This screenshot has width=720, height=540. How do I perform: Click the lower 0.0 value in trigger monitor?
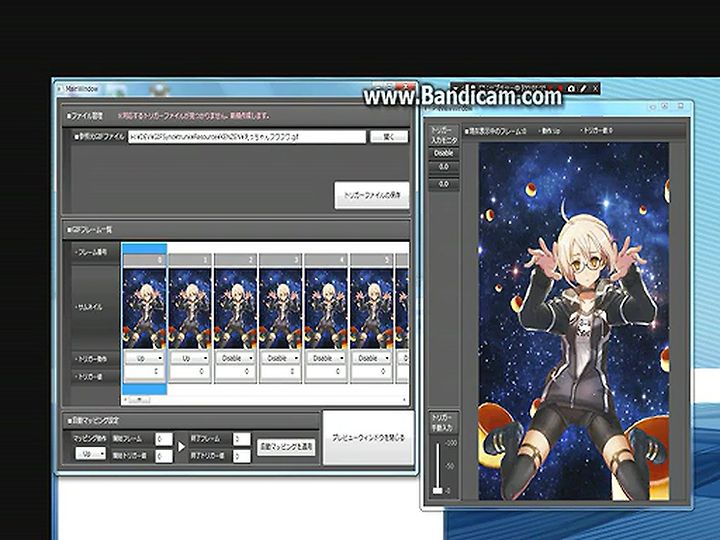(444, 184)
